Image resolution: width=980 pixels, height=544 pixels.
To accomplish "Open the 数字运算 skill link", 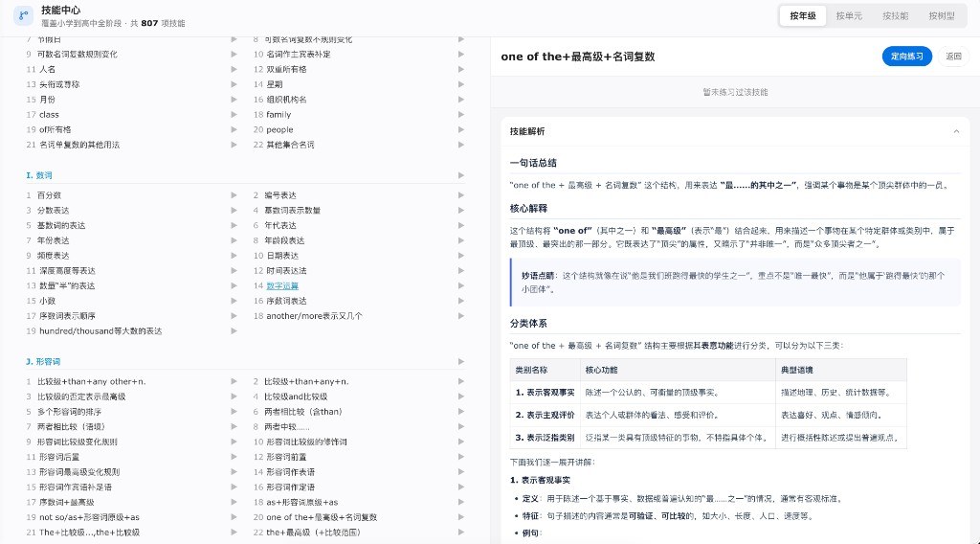I will pos(282,285).
